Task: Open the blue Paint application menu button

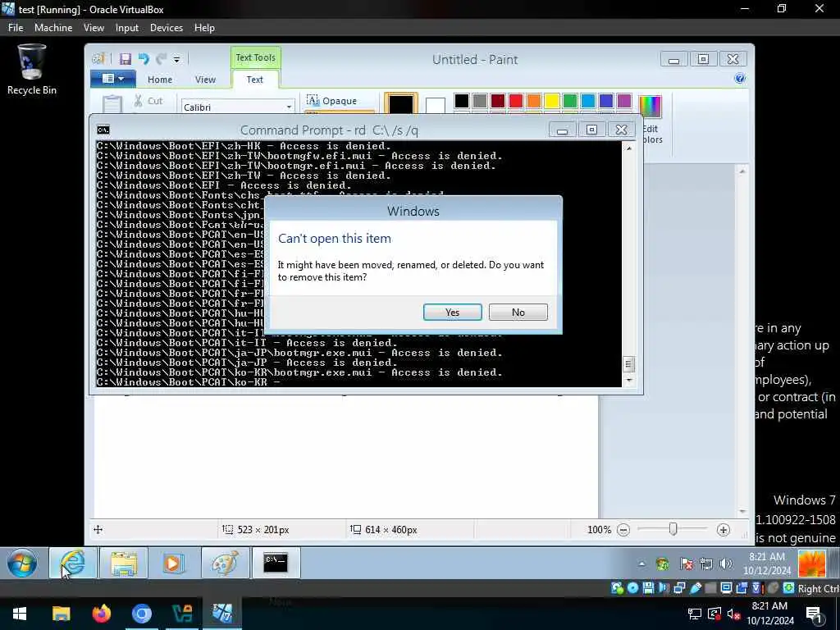Action: [112, 79]
